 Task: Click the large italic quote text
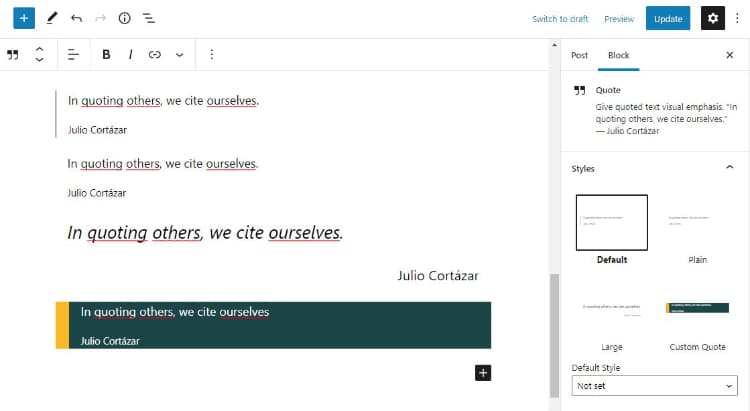pos(205,233)
